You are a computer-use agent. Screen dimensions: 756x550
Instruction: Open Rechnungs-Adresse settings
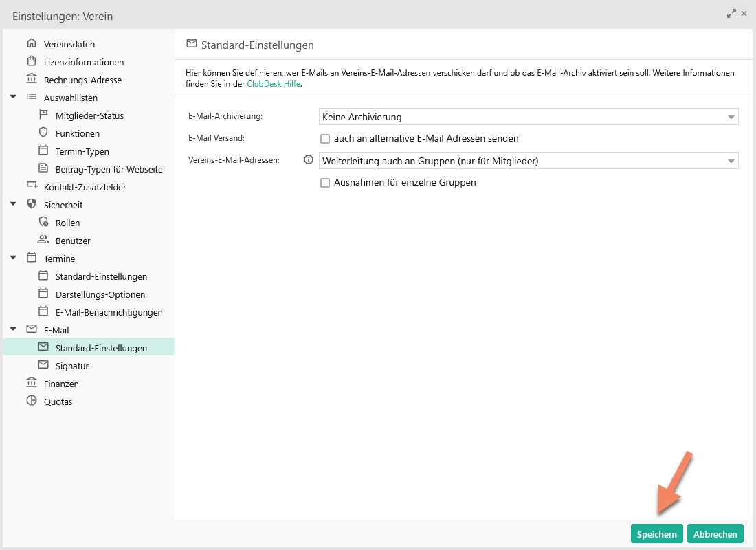coord(82,80)
